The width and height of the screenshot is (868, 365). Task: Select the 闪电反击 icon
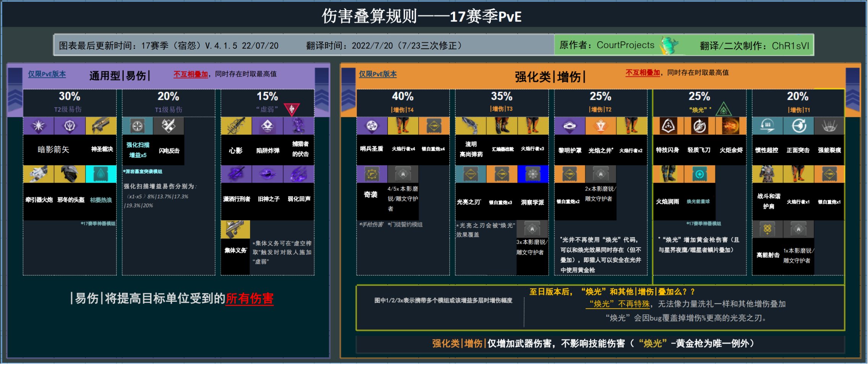click(168, 126)
